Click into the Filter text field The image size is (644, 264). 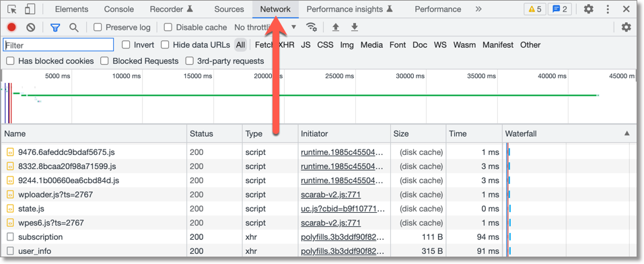pyautogui.click(x=59, y=45)
